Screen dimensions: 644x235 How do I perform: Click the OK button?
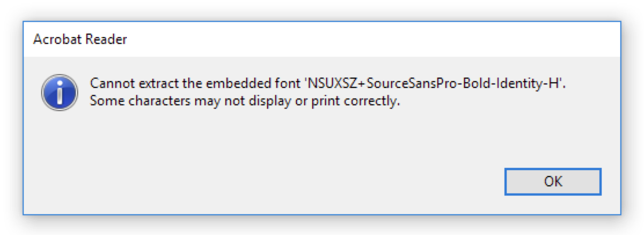(553, 182)
